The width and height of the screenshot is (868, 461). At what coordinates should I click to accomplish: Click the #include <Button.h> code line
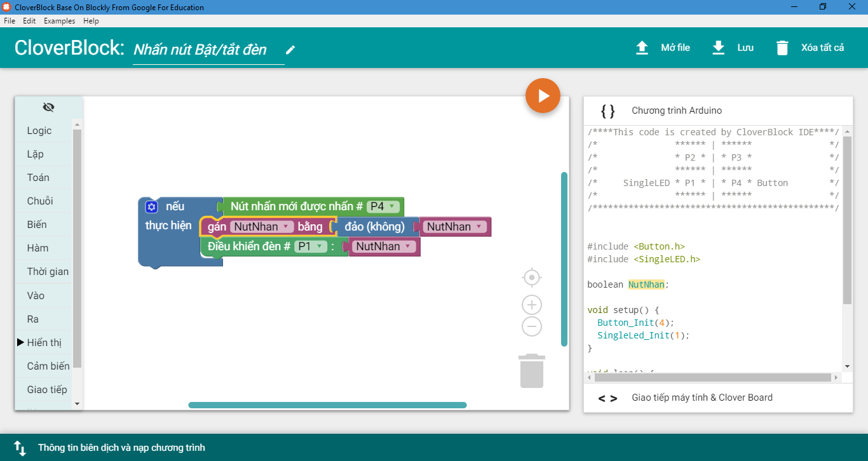point(636,246)
